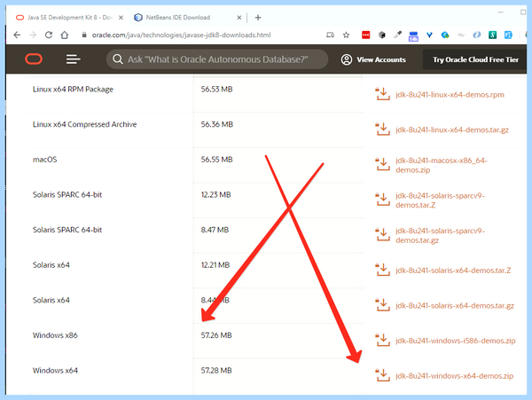Click download icon for windows-i586-demos.zip
The width and height of the screenshot is (532, 400).
[383, 341]
